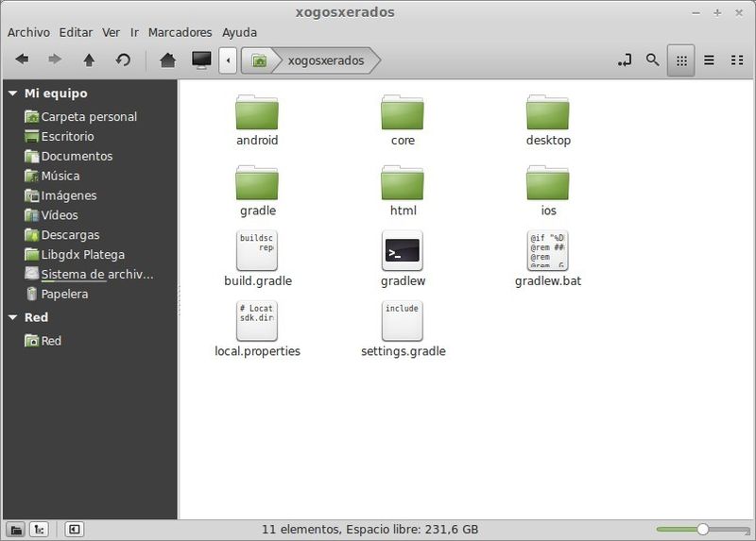Switch to compact view
The height and width of the screenshot is (541, 756).
click(737, 60)
